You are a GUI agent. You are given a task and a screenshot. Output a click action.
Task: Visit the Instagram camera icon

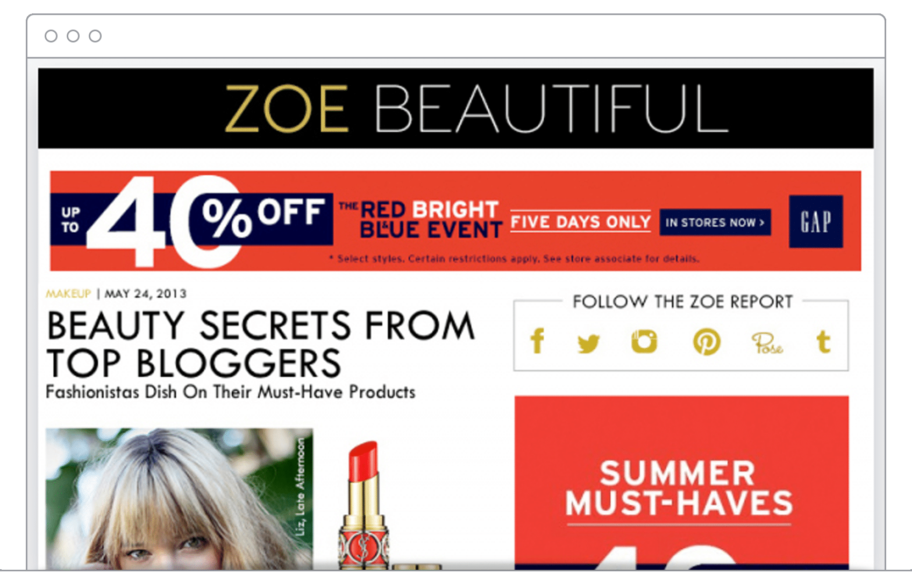point(644,342)
